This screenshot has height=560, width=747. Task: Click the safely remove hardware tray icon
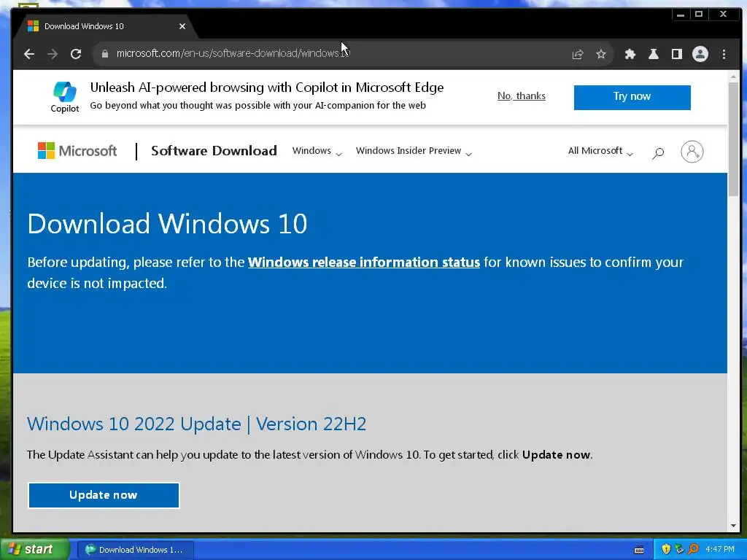coord(680,550)
